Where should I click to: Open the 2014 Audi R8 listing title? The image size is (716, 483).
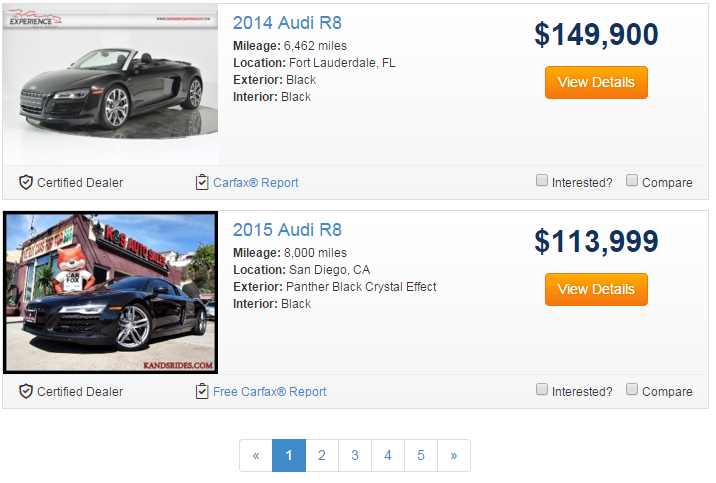tap(287, 23)
